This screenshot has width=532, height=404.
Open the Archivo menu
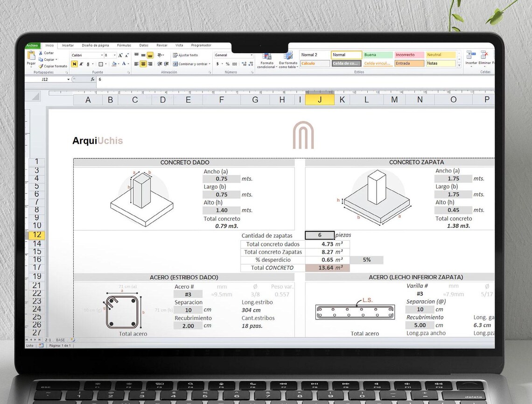pos(32,45)
